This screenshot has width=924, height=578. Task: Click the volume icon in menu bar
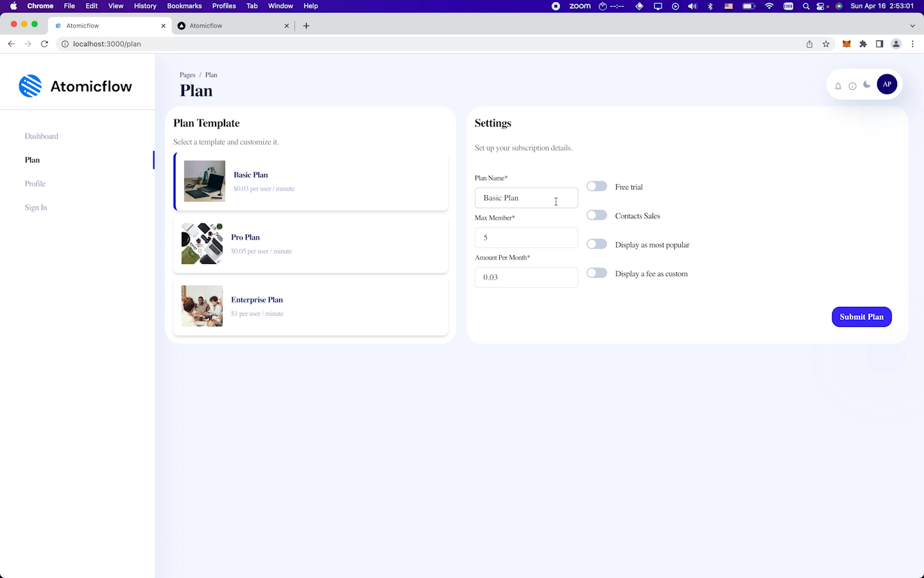(692, 6)
